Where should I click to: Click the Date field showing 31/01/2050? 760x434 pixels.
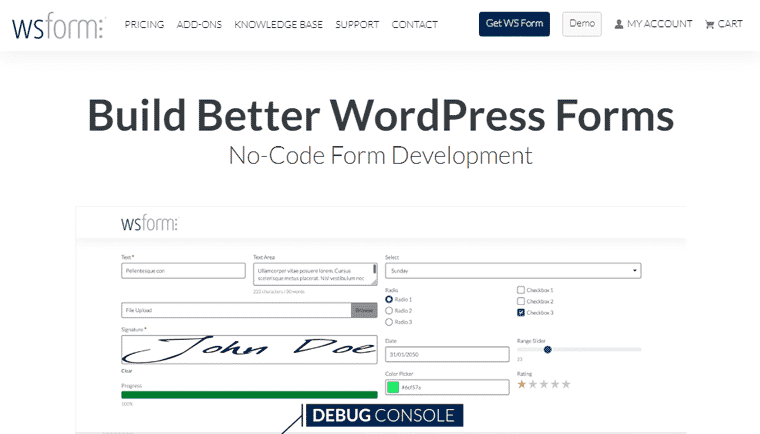447,354
